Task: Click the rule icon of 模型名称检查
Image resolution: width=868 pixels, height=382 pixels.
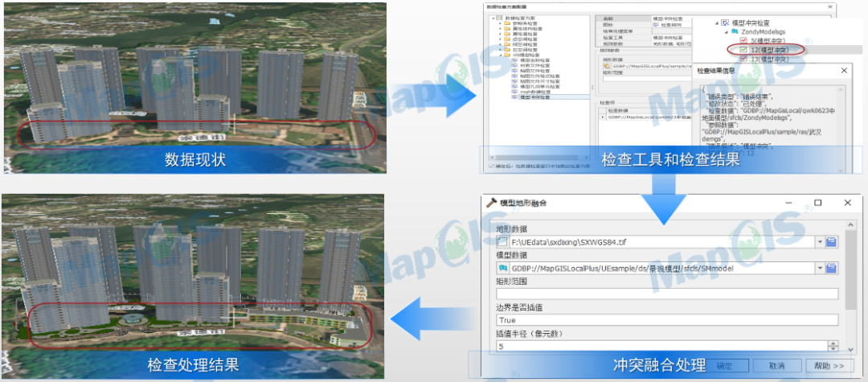Action: pyautogui.click(x=514, y=60)
